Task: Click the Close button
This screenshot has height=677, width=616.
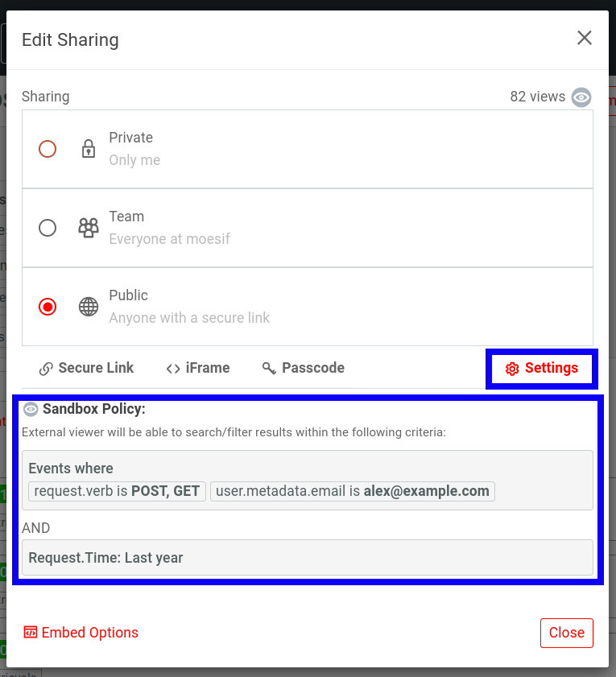Action: click(x=566, y=633)
